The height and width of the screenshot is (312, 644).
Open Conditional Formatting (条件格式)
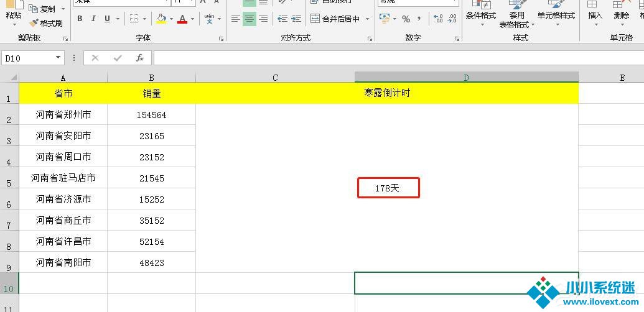[x=481, y=12]
